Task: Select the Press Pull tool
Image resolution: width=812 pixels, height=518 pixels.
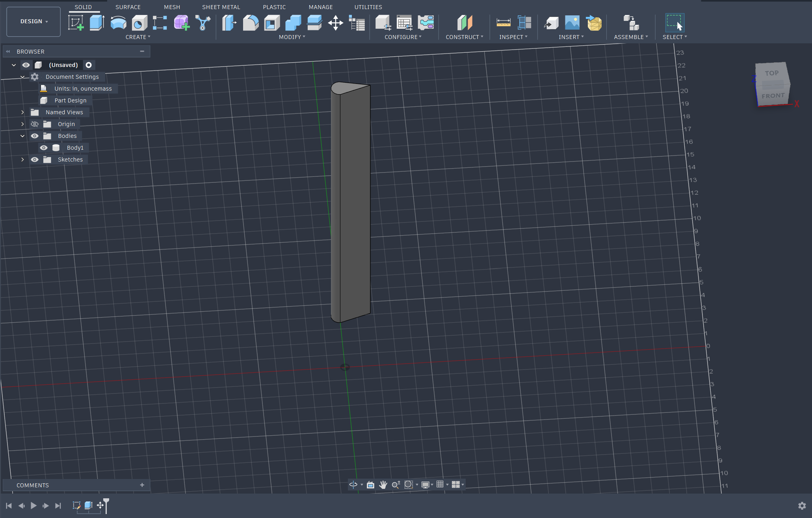Action: click(229, 23)
